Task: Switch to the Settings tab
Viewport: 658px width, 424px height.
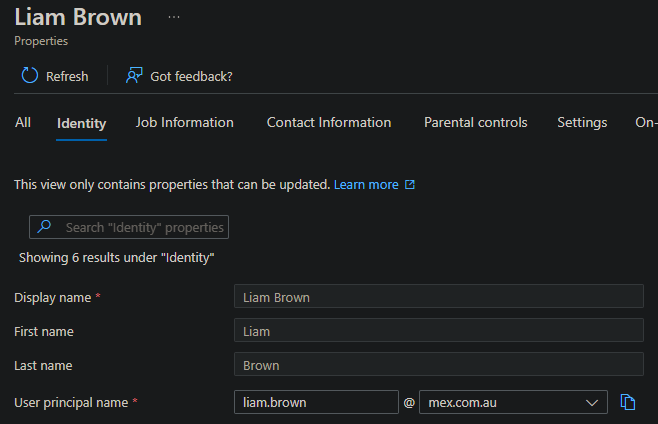Action: (582, 122)
